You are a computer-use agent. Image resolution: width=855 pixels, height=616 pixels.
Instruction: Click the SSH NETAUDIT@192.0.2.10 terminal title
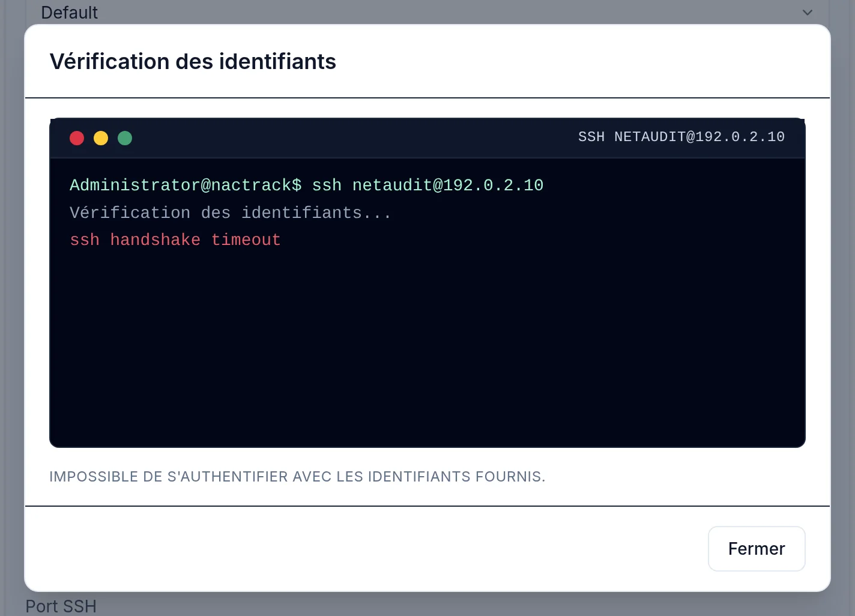[x=681, y=137]
